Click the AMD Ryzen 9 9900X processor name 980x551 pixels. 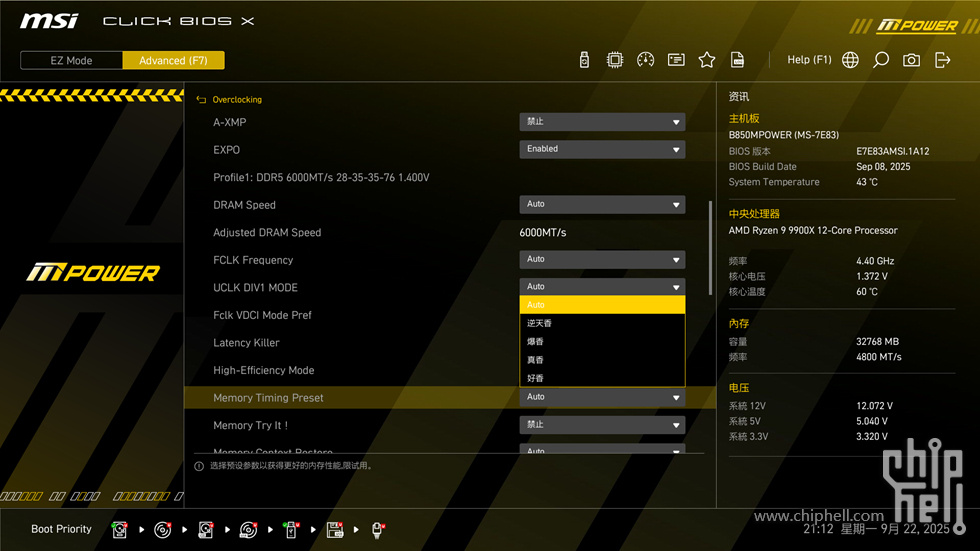click(813, 231)
